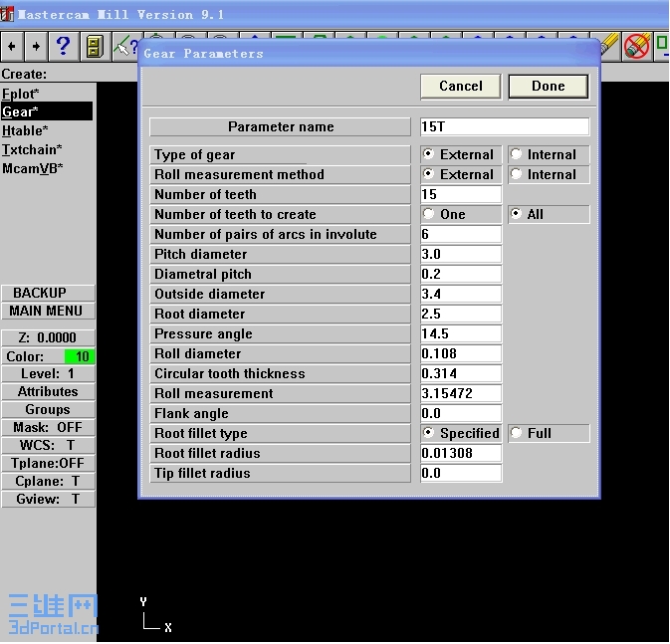
Task: Choose External roll measurement method
Action: (x=461, y=174)
